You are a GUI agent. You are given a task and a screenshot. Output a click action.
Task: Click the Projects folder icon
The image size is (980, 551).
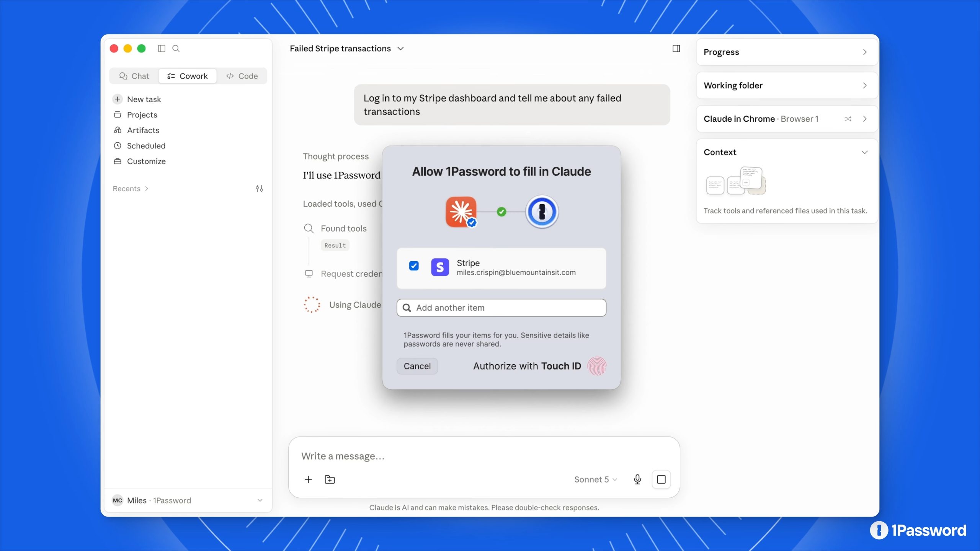point(118,115)
